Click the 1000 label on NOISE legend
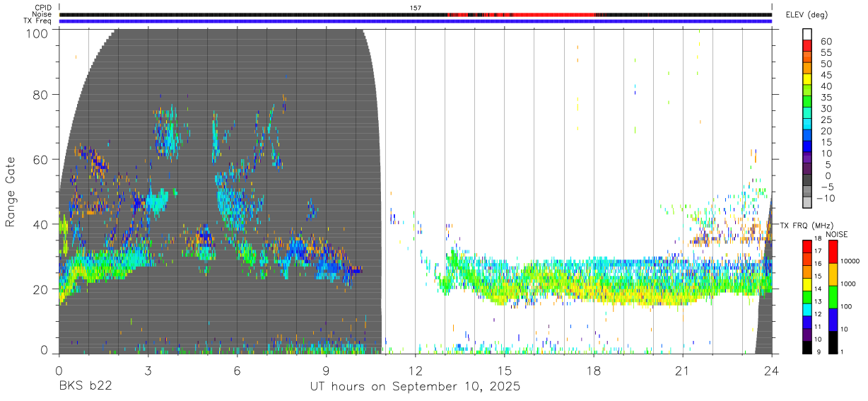This screenshot has width=868, height=401. 848,284
